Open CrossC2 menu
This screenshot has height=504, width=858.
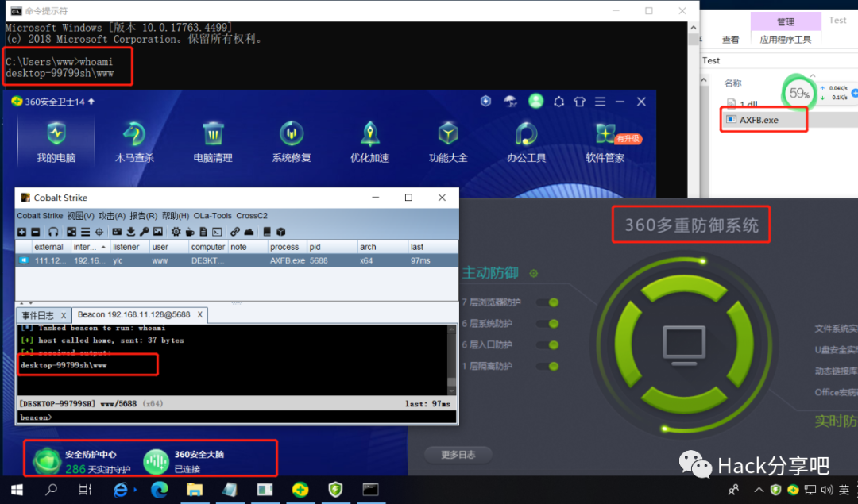click(252, 216)
